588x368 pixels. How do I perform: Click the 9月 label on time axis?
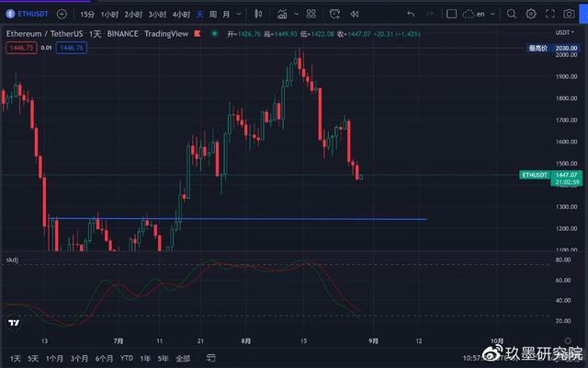374,341
